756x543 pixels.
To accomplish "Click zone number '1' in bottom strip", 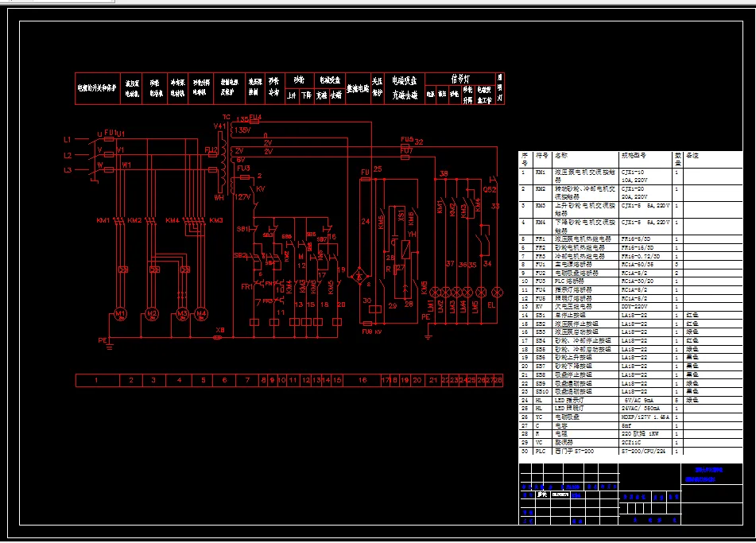I will pos(97,380).
